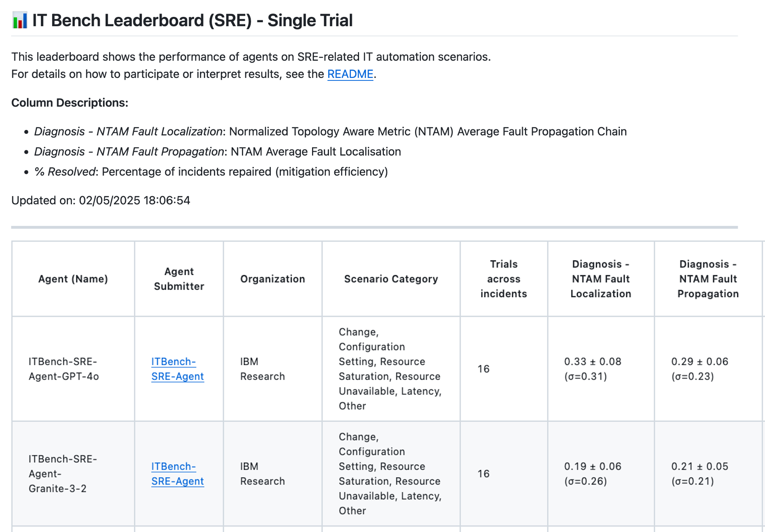The width and height of the screenshot is (765, 532).
Task: Select the Scenario Category cell listing Change, Configuration Setting
Action: click(390, 369)
